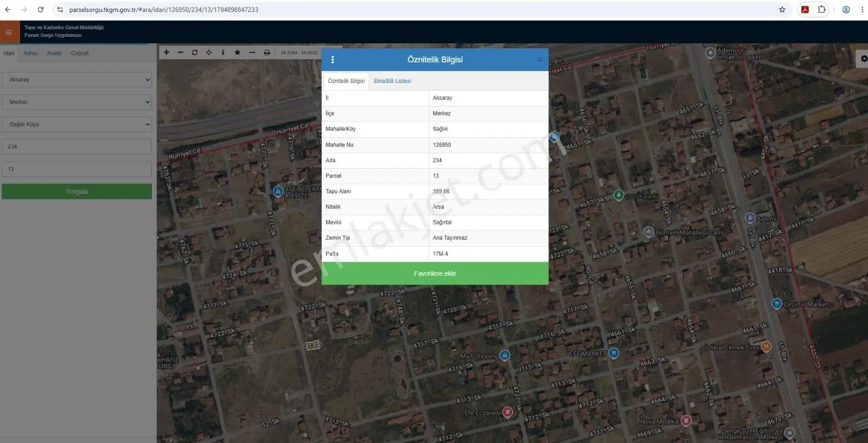The image size is (868, 443).
Task: Open the orange hamburger menu
Action: tap(9, 33)
